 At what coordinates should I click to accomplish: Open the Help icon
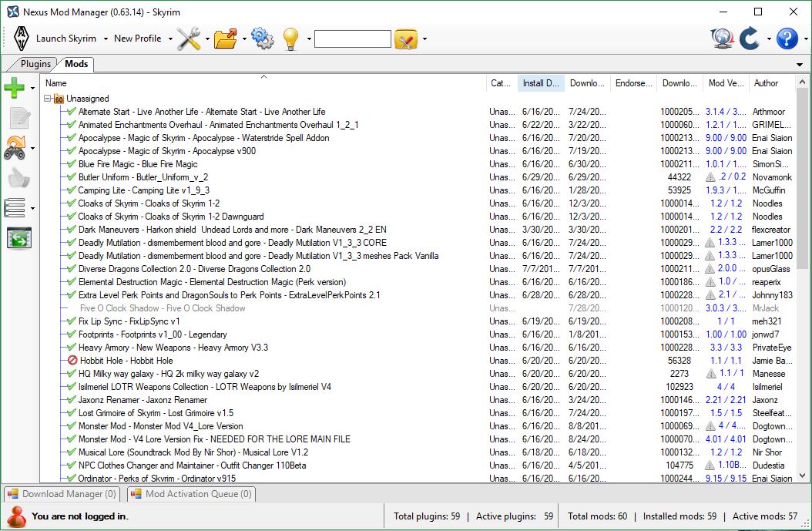point(786,39)
